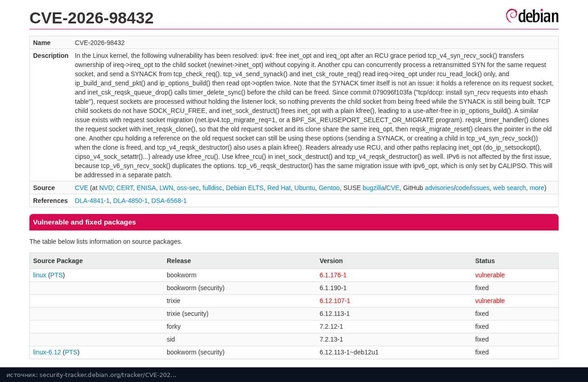Click the more link in Source row
This screenshot has height=382, width=588.
pos(537,188)
